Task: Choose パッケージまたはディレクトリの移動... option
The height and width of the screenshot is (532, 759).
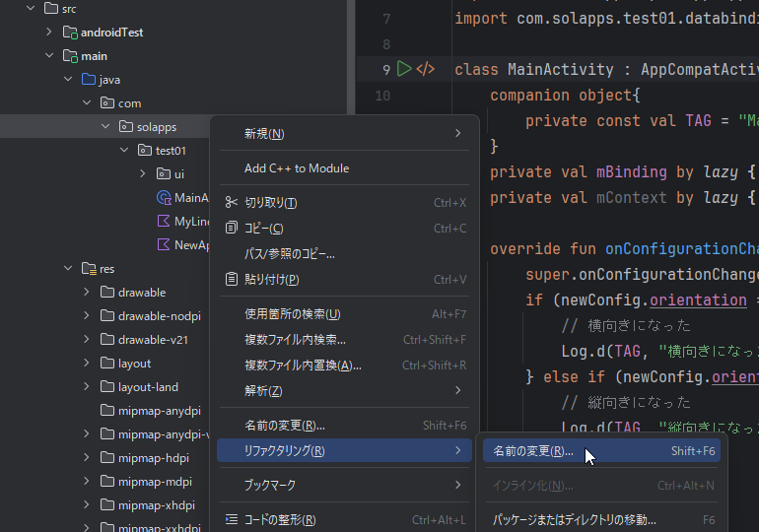Action: point(574,520)
